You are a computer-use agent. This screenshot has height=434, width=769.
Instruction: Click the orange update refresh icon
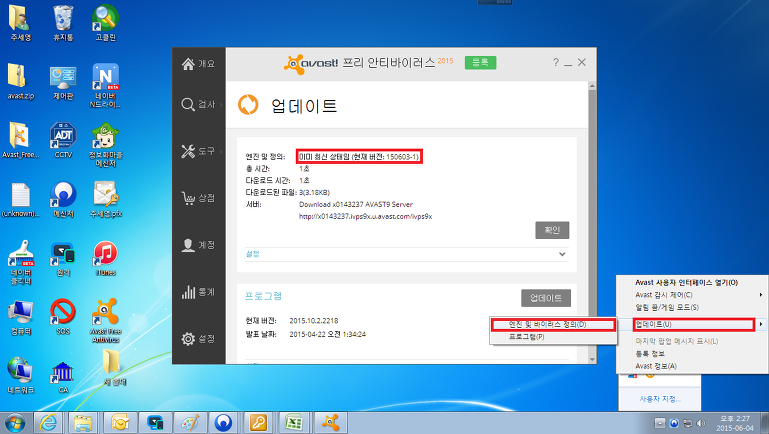[248, 104]
